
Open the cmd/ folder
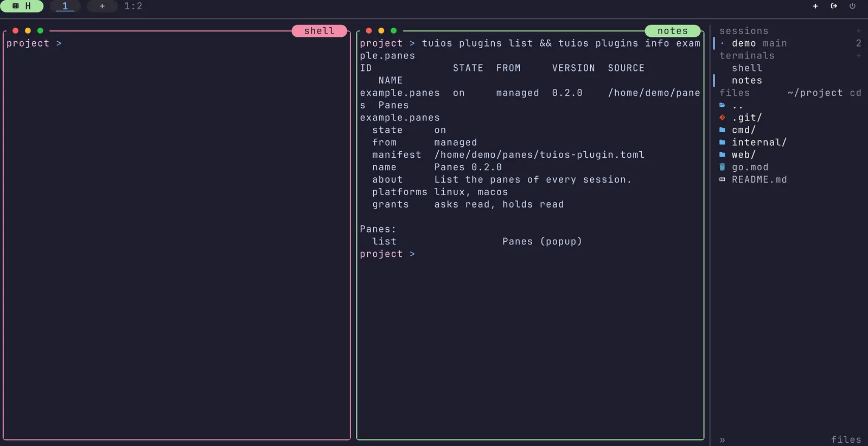(x=744, y=130)
